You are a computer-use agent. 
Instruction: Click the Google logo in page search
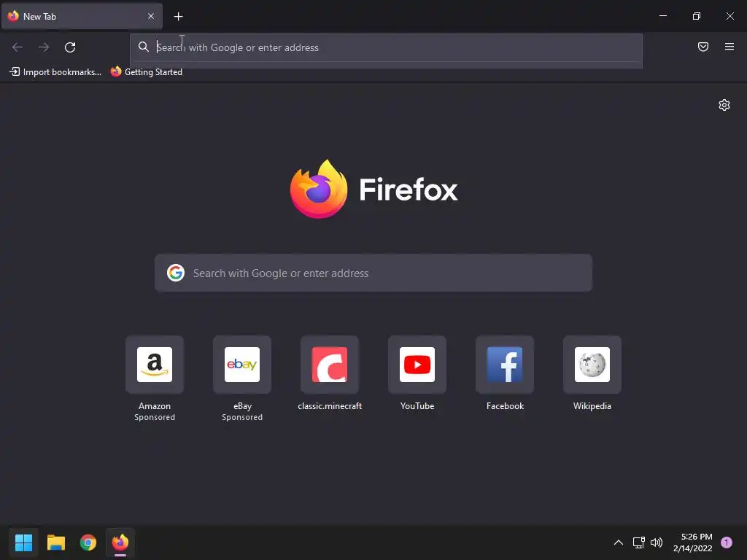click(x=176, y=273)
